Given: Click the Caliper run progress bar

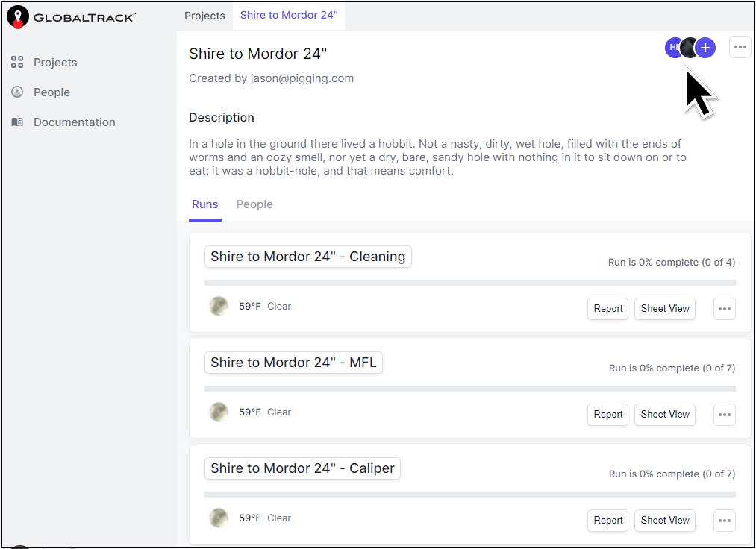Looking at the screenshot, I should [470, 494].
